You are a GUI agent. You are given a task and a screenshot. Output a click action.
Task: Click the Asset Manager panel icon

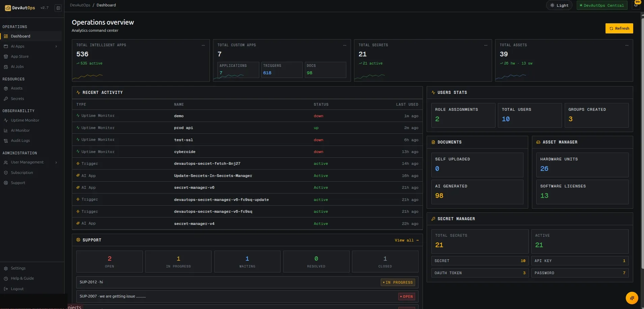click(538, 142)
